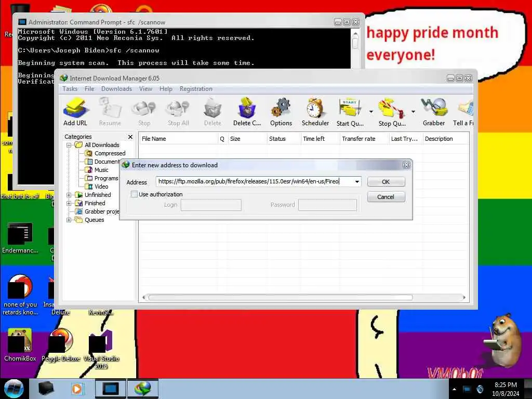Show hidden system tray icons
This screenshot has height=399, width=532.
[454, 389]
